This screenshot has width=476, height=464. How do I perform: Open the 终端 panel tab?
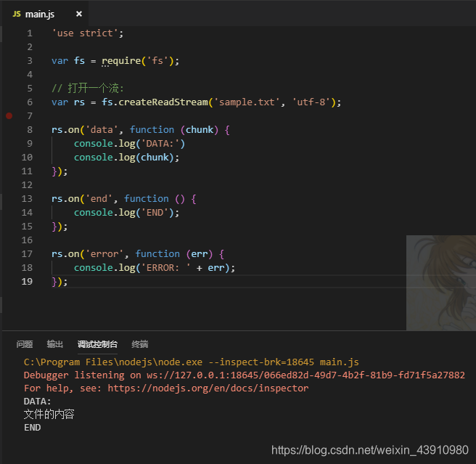point(140,344)
